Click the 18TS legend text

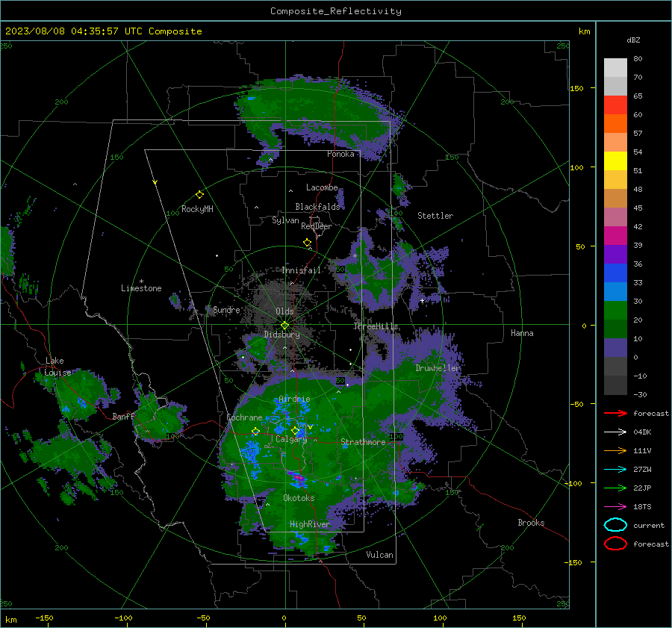click(642, 507)
